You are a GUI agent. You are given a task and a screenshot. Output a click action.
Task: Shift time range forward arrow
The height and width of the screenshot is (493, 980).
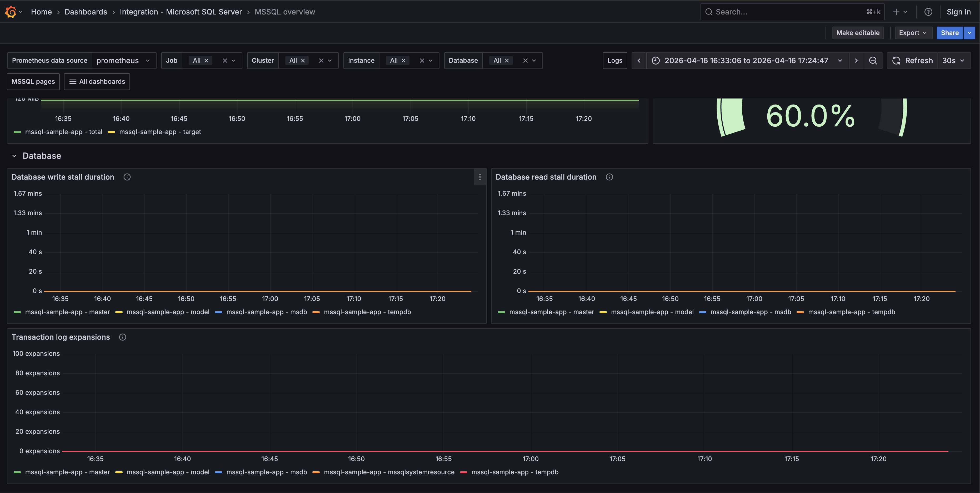click(x=856, y=61)
